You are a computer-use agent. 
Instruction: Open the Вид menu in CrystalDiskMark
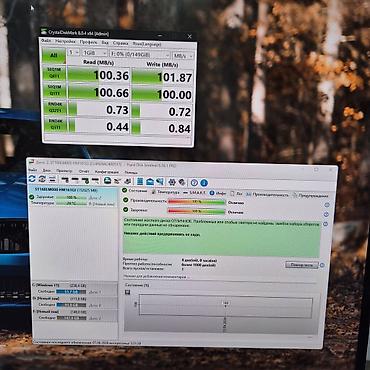105,43
